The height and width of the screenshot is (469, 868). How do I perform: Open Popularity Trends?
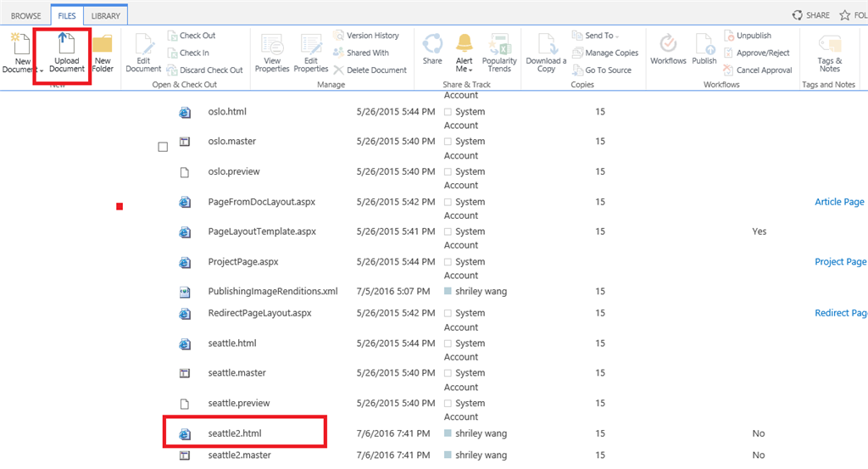(499, 53)
